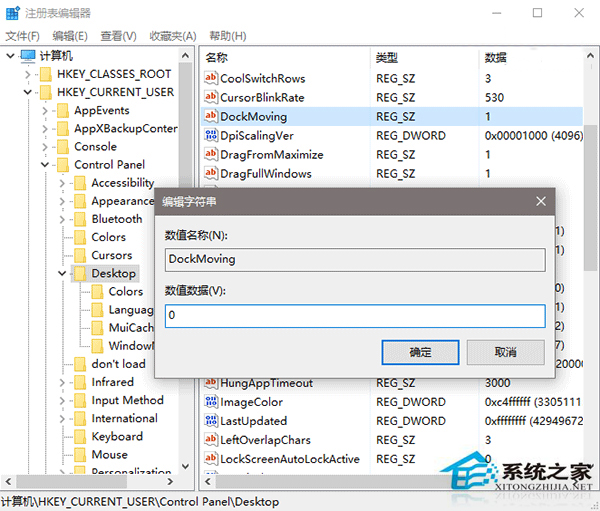Click the Accessibility folder icon

click(x=80, y=183)
